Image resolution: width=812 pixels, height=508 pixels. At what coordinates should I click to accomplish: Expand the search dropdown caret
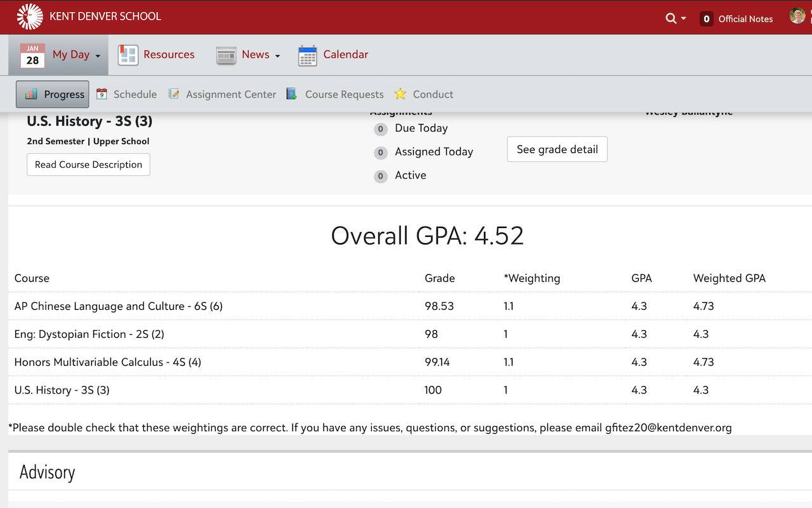(683, 19)
